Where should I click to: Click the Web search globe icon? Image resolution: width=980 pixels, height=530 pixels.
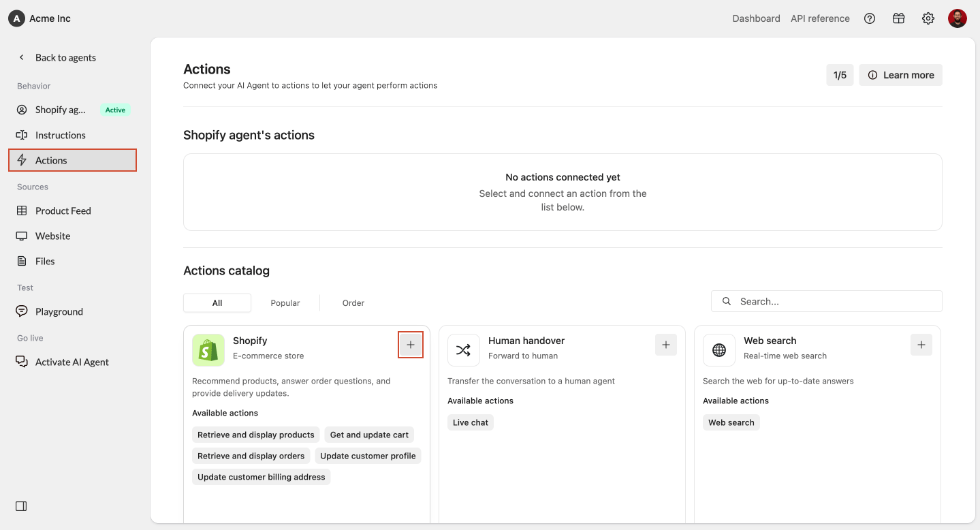[x=719, y=350]
